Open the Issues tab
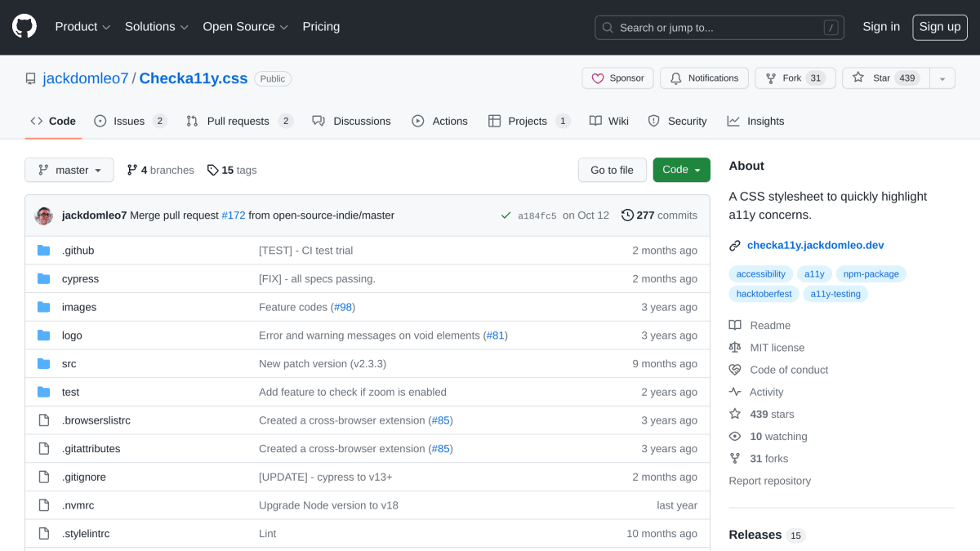Screen dimensions: 980x551 [131, 121]
